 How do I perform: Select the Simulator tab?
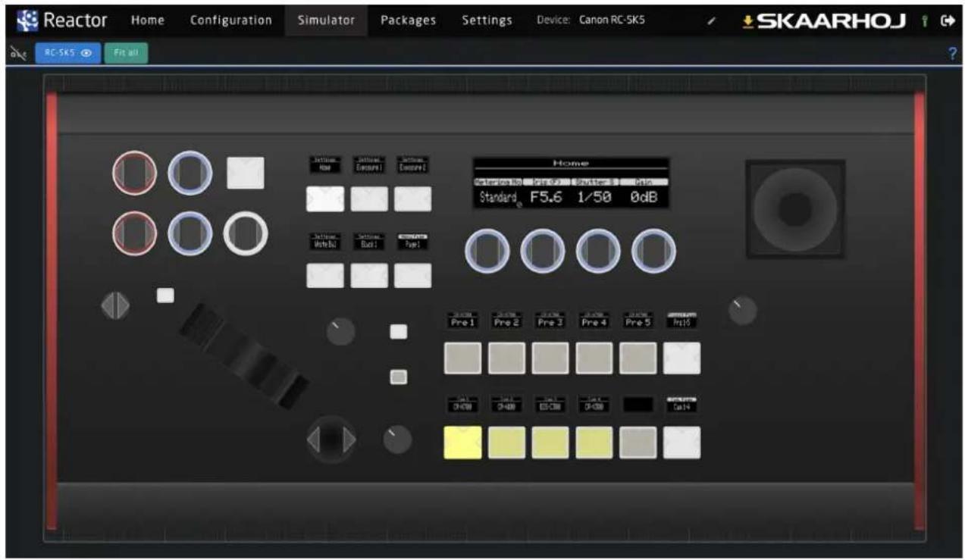(x=326, y=20)
